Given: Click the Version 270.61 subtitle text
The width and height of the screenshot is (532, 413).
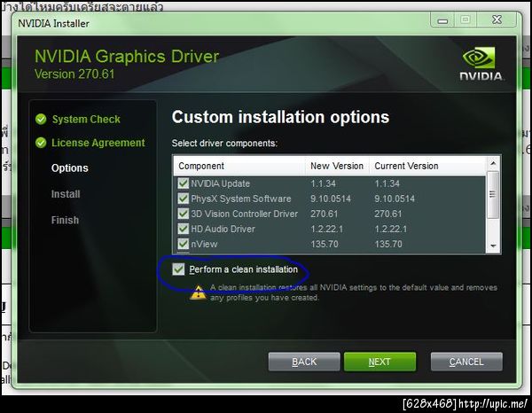Looking at the screenshot, I should point(74,74).
